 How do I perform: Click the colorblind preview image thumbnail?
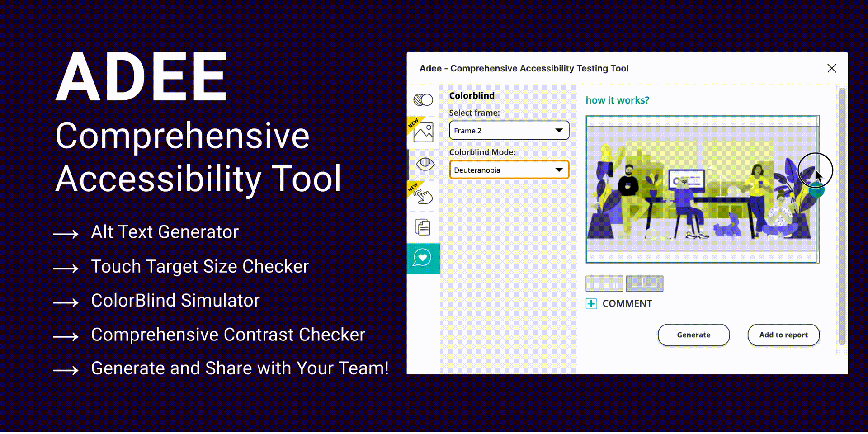(x=702, y=189)
